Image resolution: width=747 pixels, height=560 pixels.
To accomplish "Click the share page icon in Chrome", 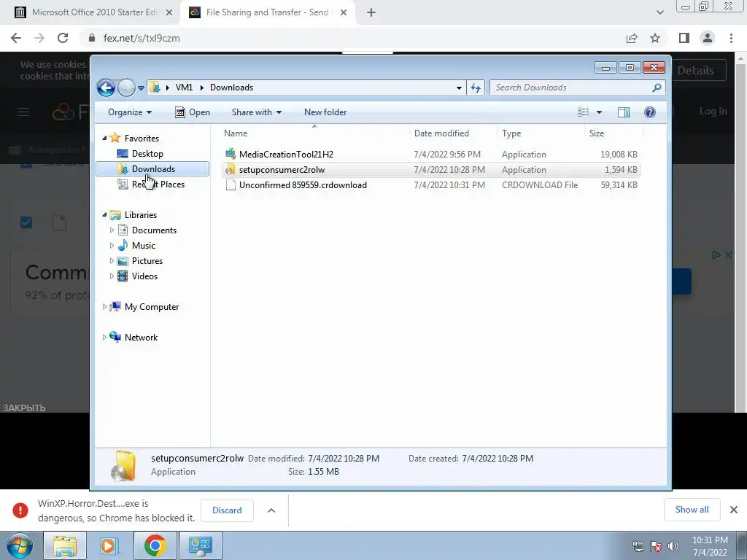I will point(632,38).
